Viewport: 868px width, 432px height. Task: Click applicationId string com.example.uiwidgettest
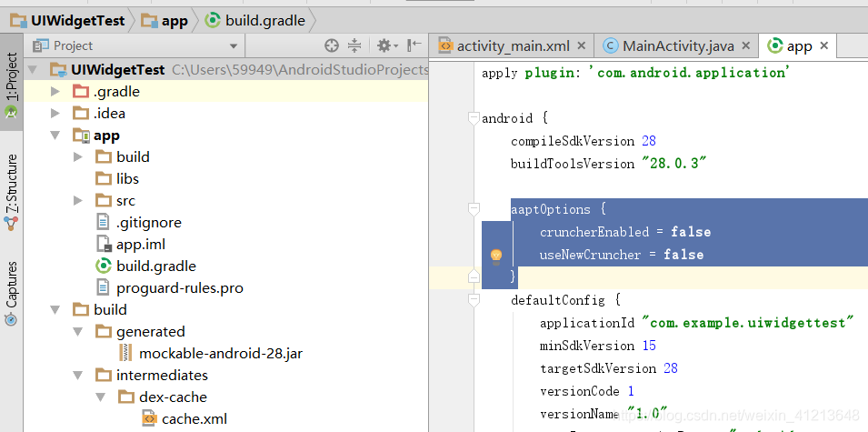tap(748, 323)
